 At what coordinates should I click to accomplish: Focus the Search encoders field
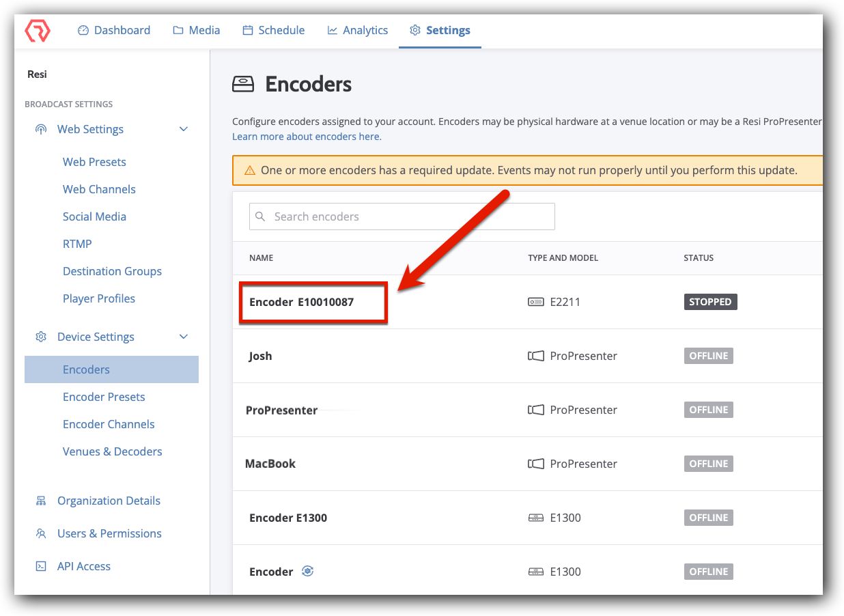coord(410,216)
